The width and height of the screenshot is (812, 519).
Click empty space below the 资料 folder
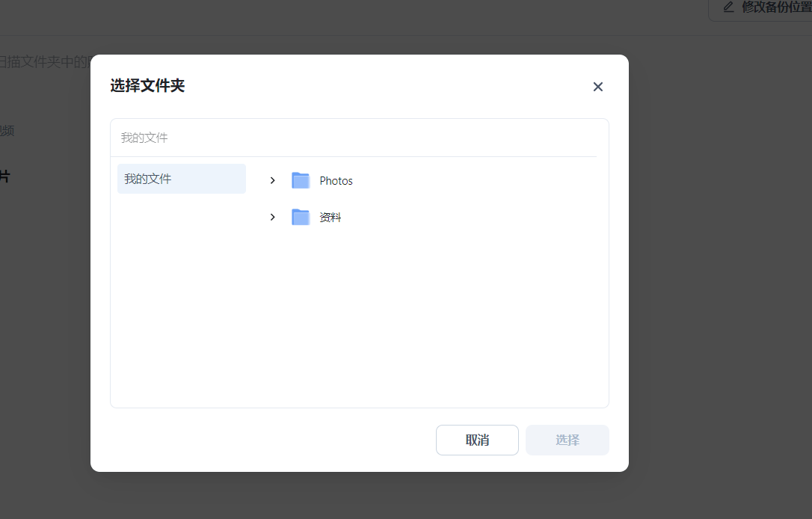click(x=426, y=314)
